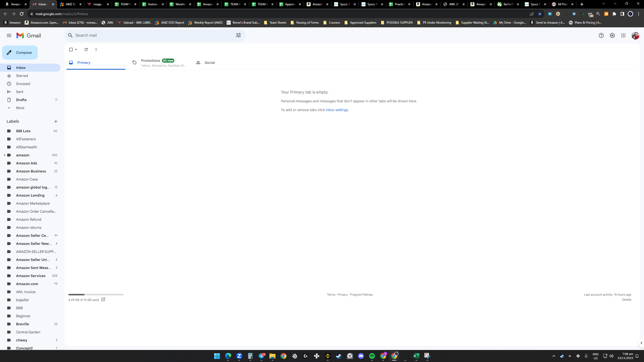This screenshot has height=362, width=644.
Task: Open the 888 Lots label
Action: 30,131
